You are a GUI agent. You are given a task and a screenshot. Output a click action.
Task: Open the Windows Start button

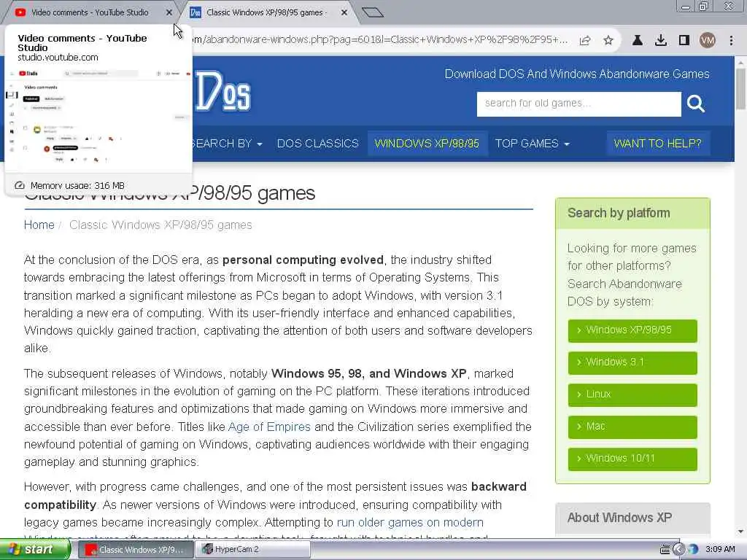point(34,550)
